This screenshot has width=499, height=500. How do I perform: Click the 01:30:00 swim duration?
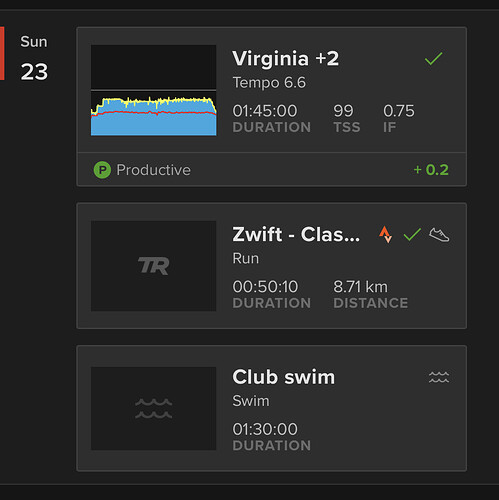coord(265,429)
